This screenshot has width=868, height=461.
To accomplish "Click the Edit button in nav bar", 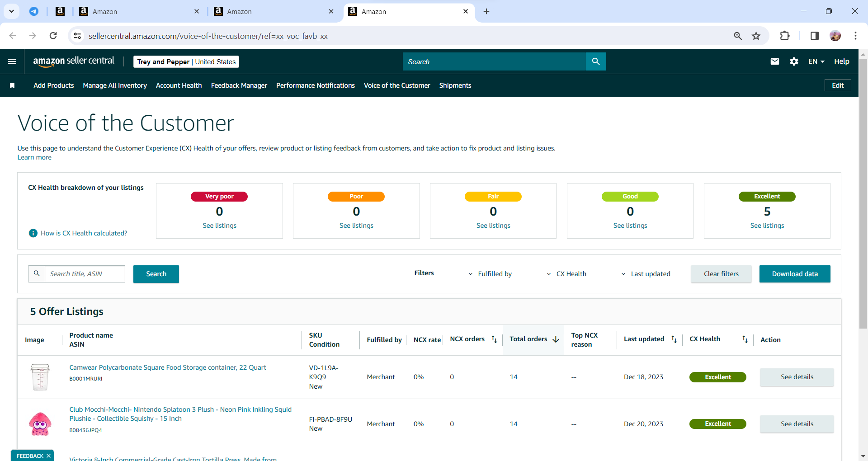I will tap(838, 85).
